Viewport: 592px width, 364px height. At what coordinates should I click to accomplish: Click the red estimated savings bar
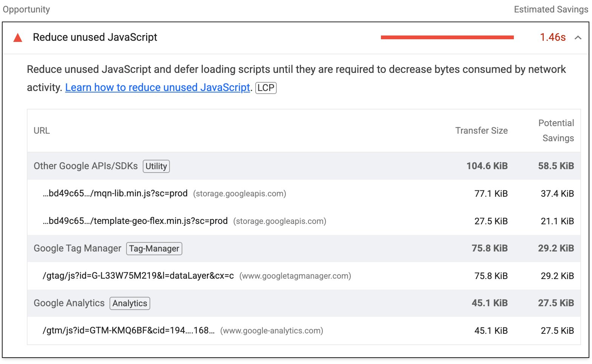(x=447, y=37)
